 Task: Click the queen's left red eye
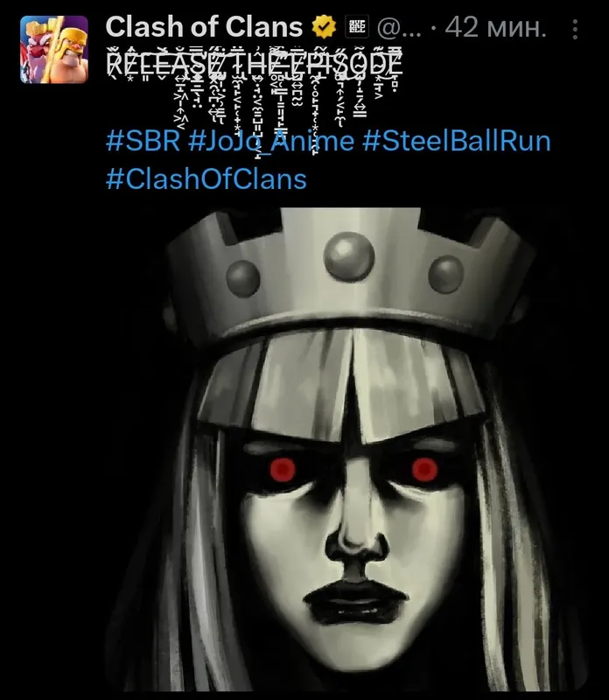coord(283,469)
